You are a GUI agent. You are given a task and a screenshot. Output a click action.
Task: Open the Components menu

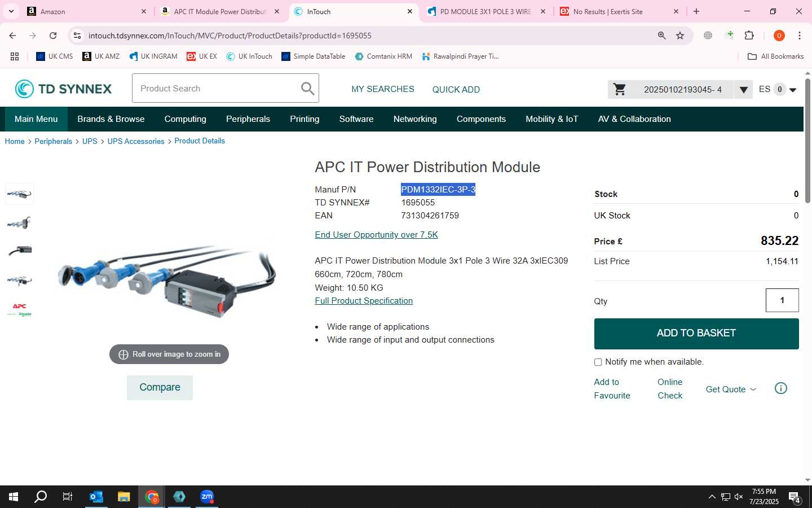(481, 119)
